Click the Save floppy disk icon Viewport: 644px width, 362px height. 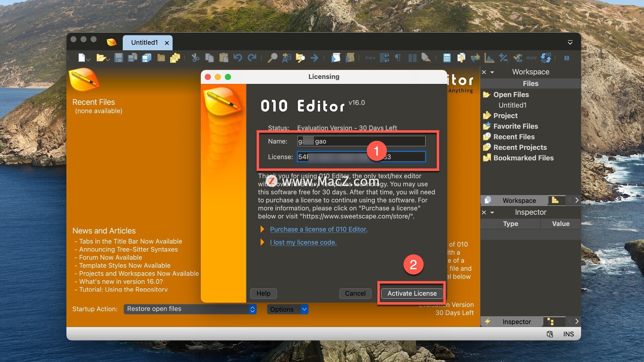tap(118, 58)
